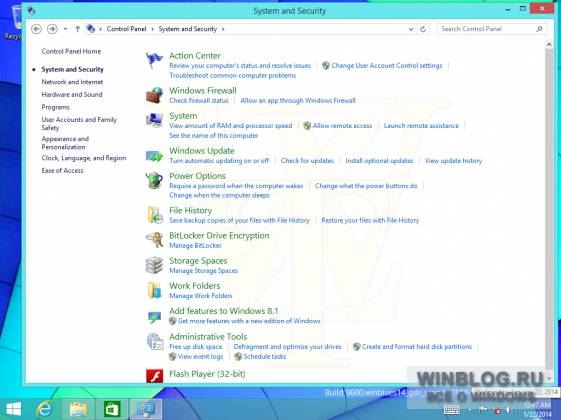Click Launch remote assistance
This screenshot has width=561, height=420.
tap(421, 126)
